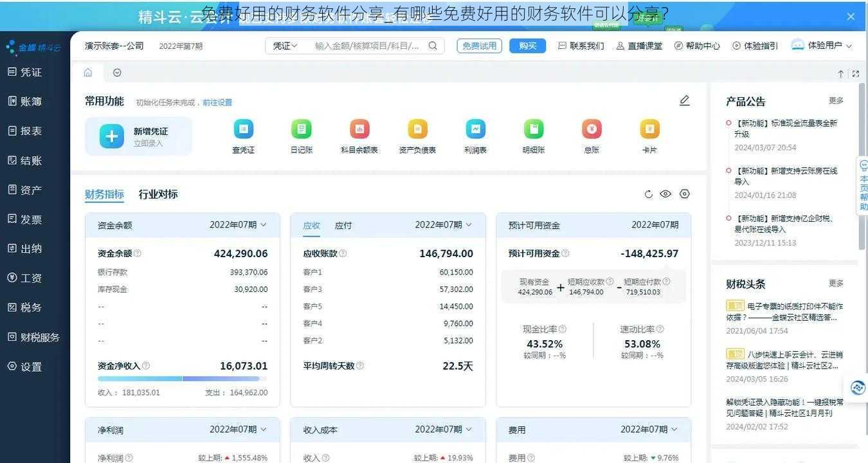Open the 出纳 sidebar module
Screen dimensions: 868x463
(x=24, y=248)
